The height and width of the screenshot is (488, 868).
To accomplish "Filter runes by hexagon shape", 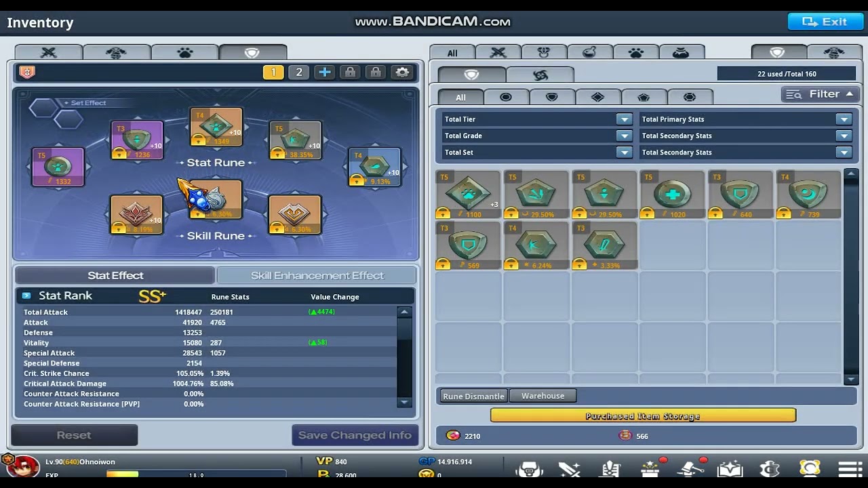I will (x=690, y=97).
